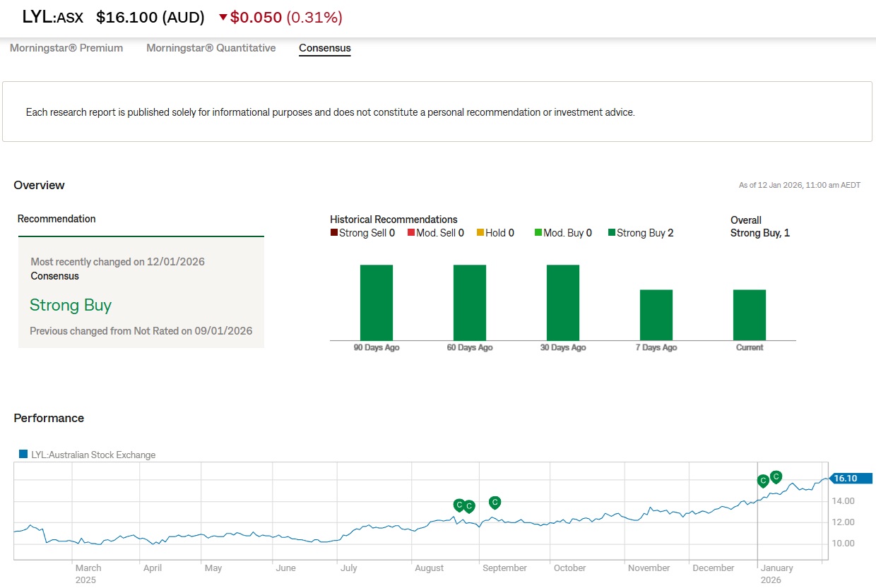Viewport: 876px width, 588px height.
Task: Click the 7 Days Ago bar
Action: pos(656,315)
